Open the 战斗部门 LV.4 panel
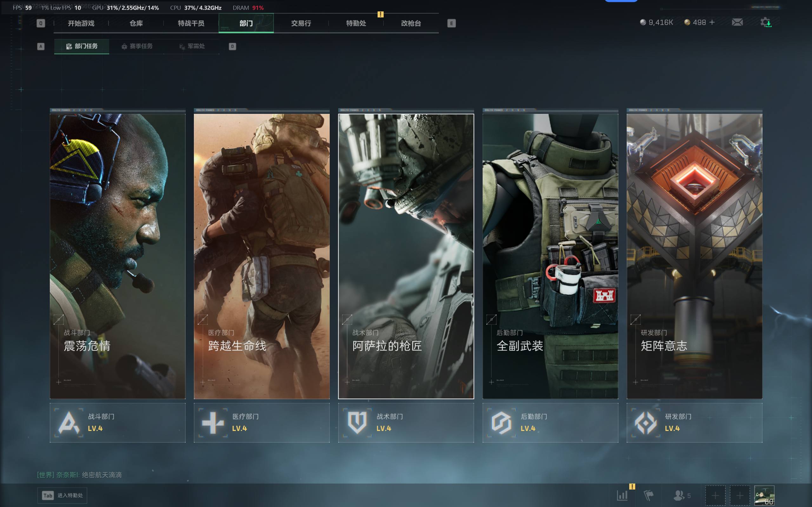 (x=117, y=422)
